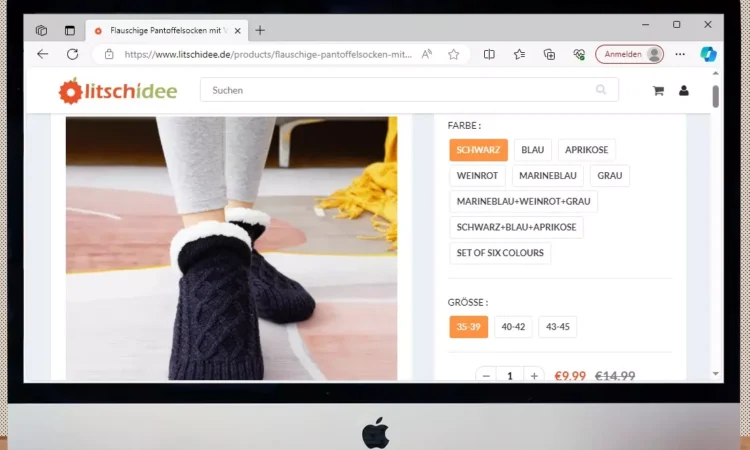Open the browser settings ellipsis menu

pos(680,55)
